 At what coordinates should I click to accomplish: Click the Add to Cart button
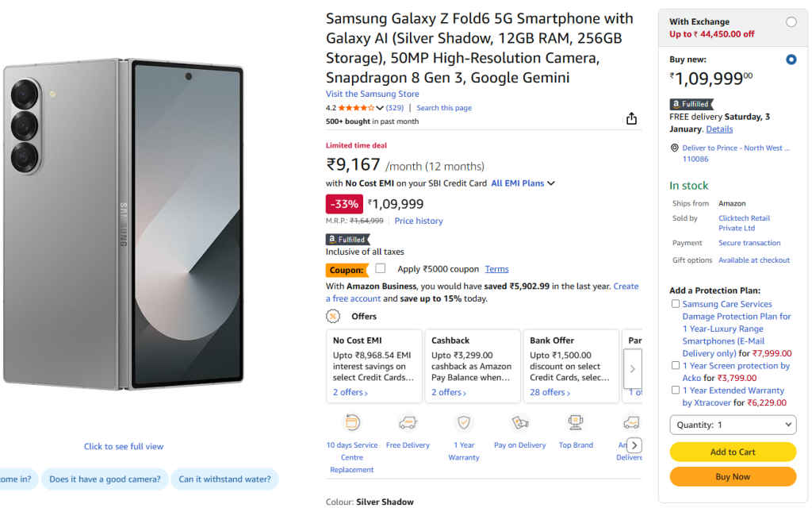coord(732,451)
